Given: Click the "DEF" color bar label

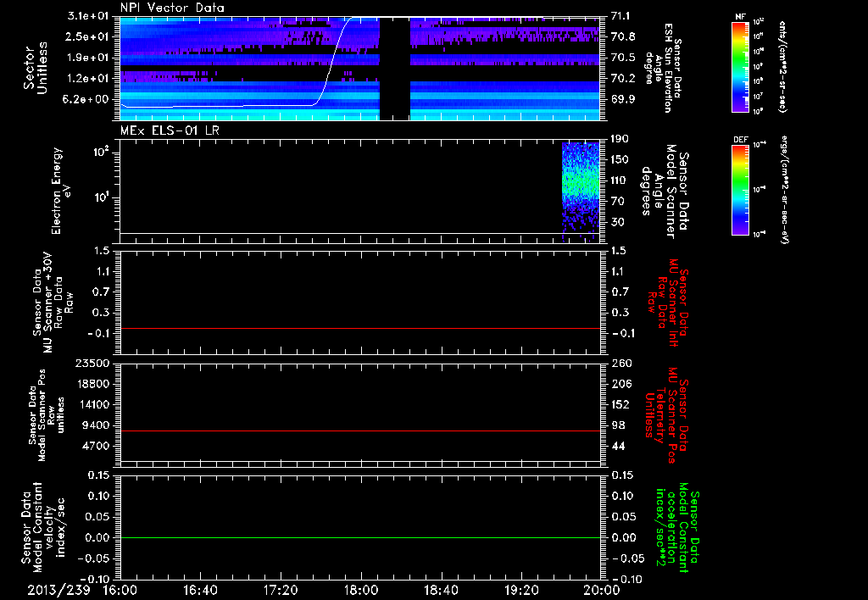Looking at the screenshot, I should (x=740, y=140).
